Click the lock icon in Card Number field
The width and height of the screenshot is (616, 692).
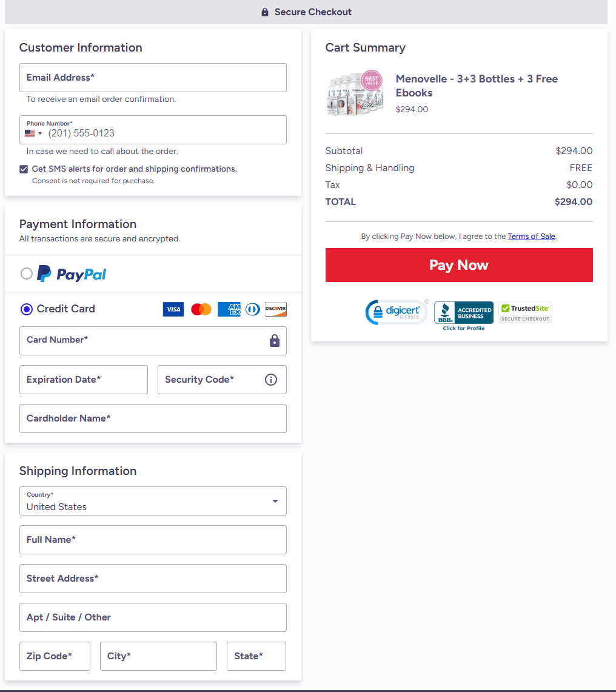pos(274,341)
